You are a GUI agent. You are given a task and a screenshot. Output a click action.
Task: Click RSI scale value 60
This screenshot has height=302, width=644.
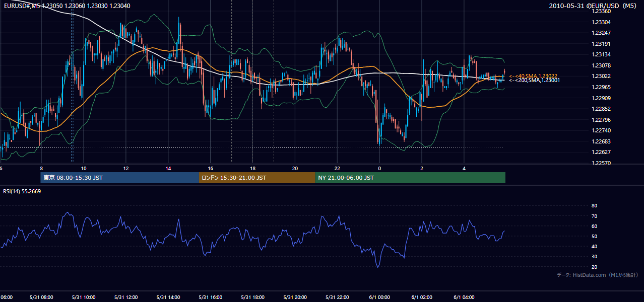[x=594, y=226]
